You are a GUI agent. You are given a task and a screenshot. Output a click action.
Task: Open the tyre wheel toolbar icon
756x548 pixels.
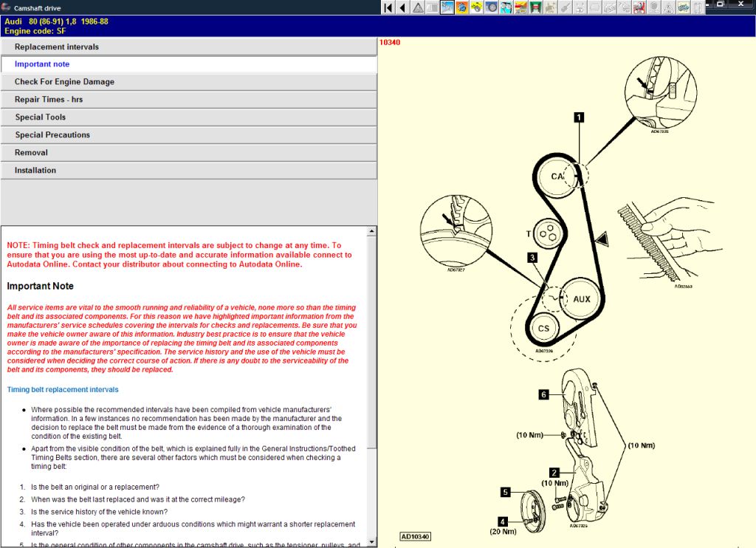click(491, 7)
